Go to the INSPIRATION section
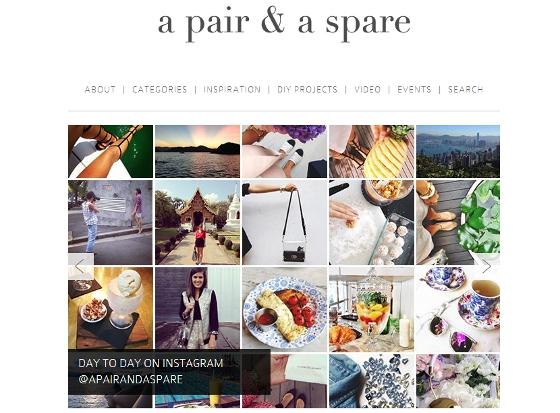This screenshot has height=413, width=560. coord(232,89)
